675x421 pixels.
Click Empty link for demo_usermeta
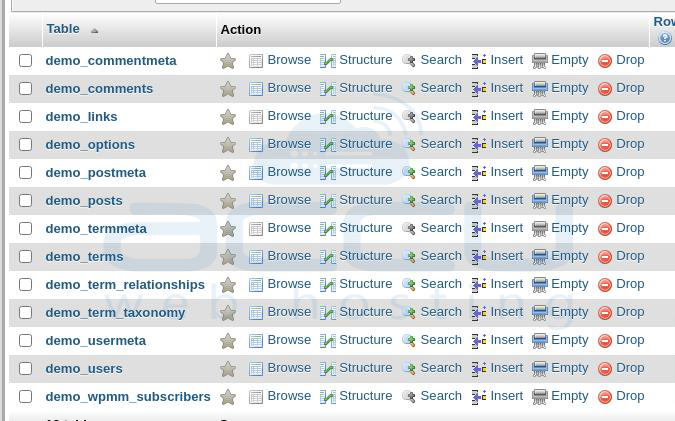point(569,340)
